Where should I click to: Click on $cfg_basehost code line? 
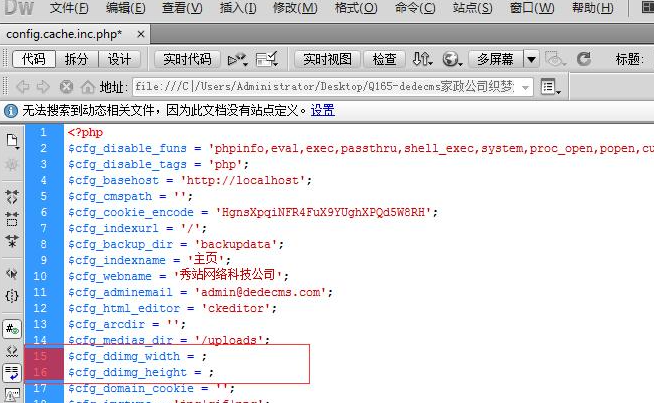click(x=190, y=180)
